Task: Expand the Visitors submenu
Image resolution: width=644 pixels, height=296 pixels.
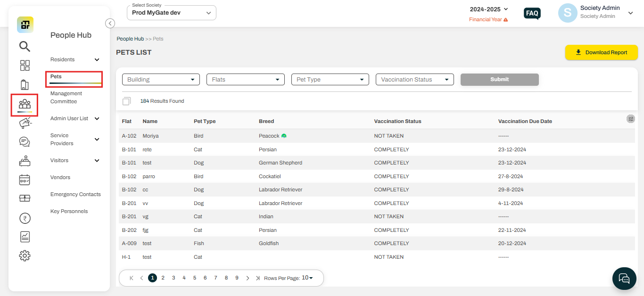Action: tap(97, 161)
